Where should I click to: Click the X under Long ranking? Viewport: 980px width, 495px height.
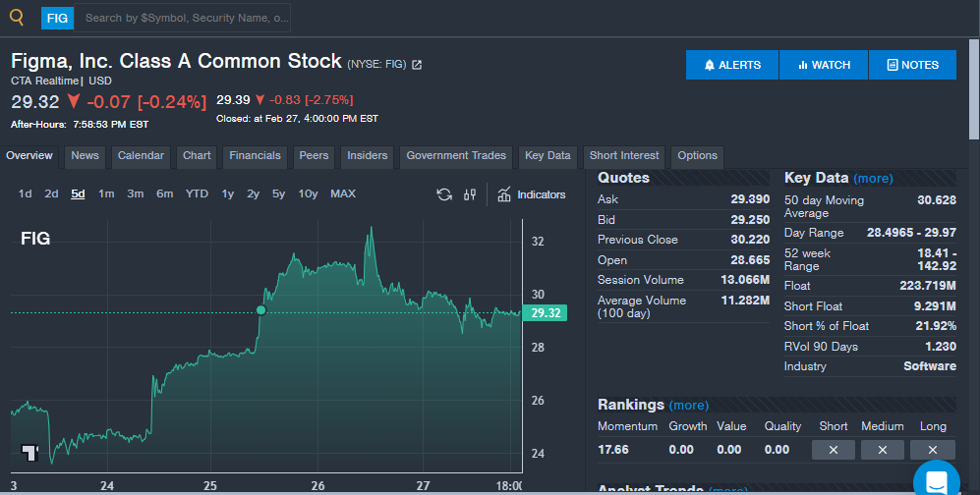(x=933, y=450)
